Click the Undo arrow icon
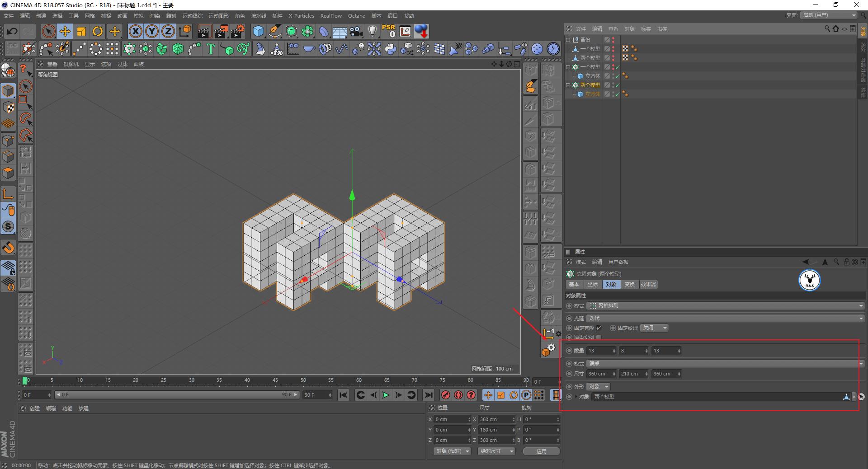Viewport: 868px width, 469px height. point(12,31)
